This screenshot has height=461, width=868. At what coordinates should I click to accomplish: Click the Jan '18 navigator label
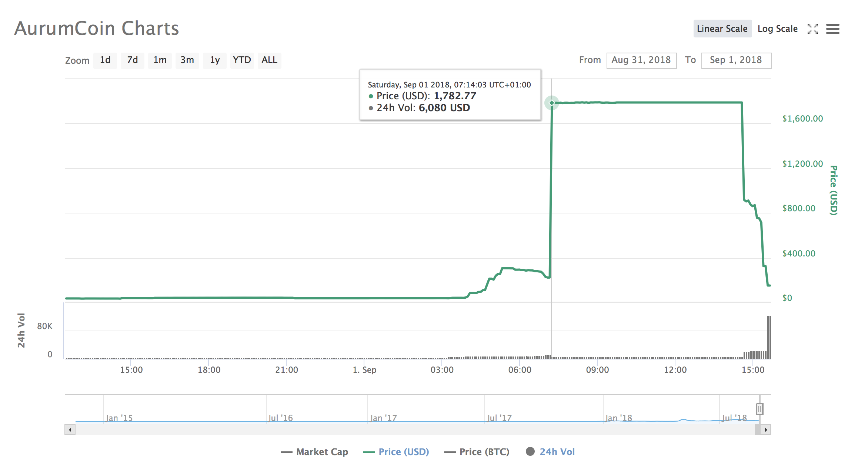tap(618, 418)
